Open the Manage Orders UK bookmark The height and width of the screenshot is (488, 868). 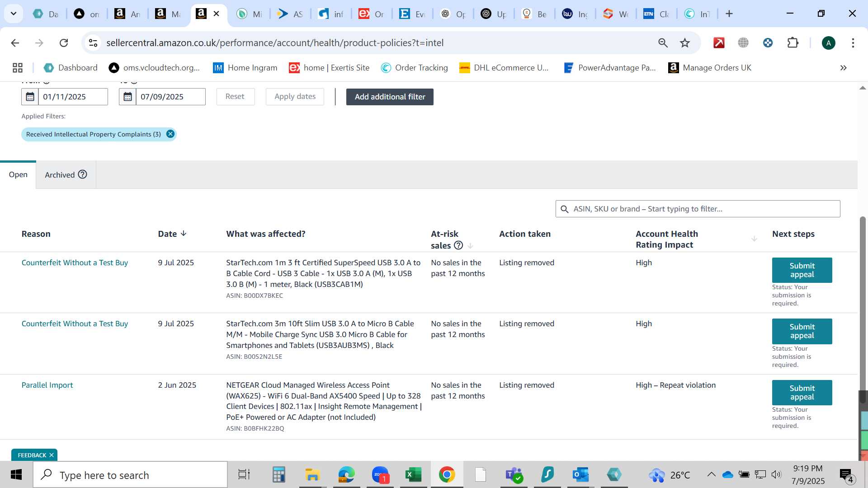tap(710, 68)
